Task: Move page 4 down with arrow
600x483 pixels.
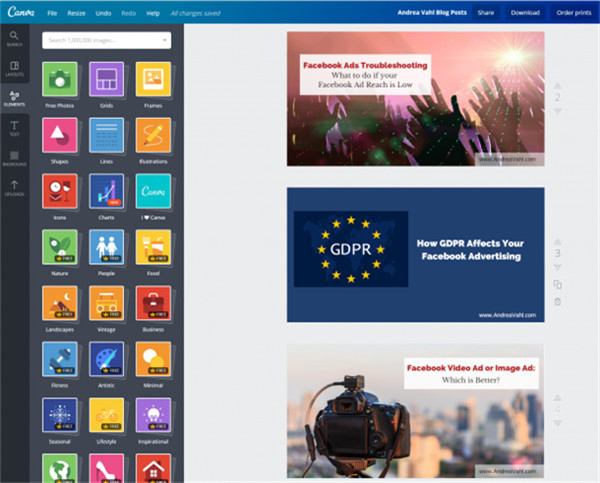Action: pos(558,423)
